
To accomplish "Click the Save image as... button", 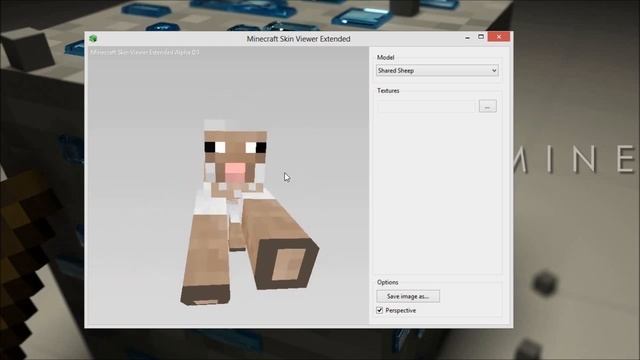I will click(x=408, y=296).
